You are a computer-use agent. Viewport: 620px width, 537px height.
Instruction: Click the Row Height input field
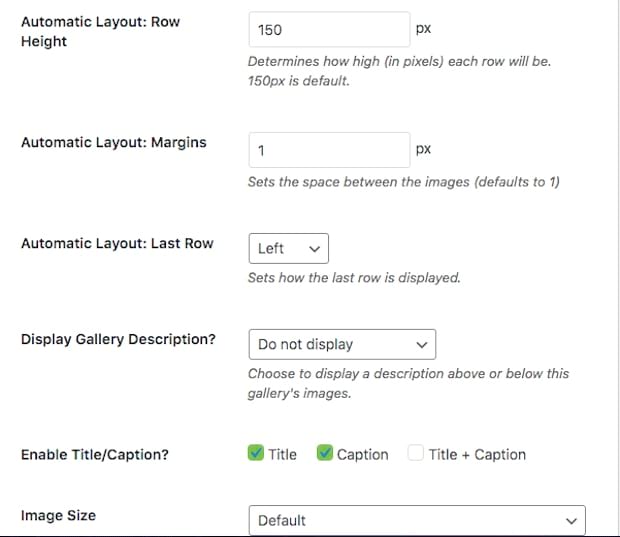(x=328, y=30)
